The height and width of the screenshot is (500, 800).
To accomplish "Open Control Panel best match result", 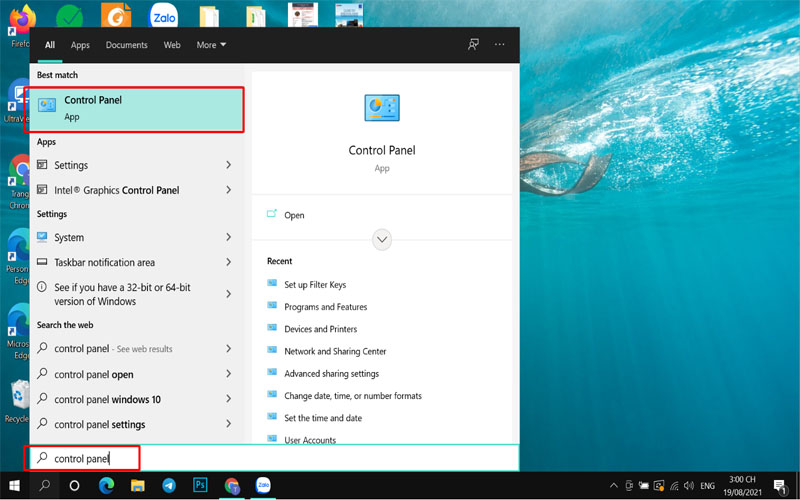I will (135, 109).
